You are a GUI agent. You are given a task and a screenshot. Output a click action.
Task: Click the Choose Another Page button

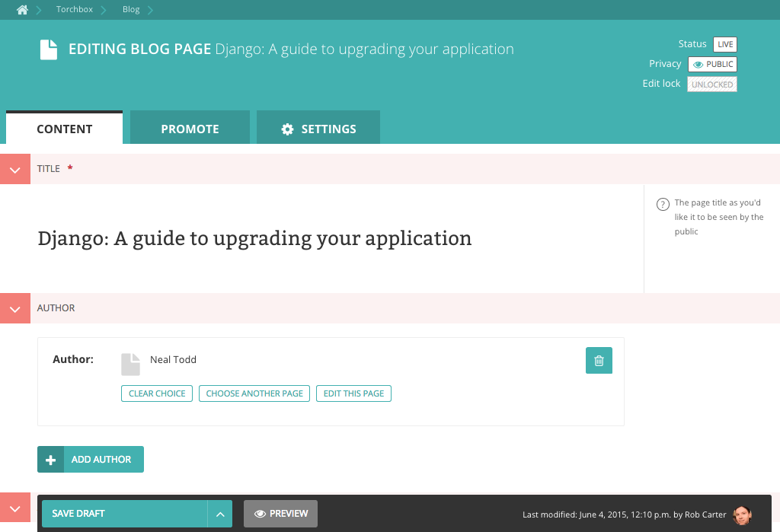coord(254,393)
